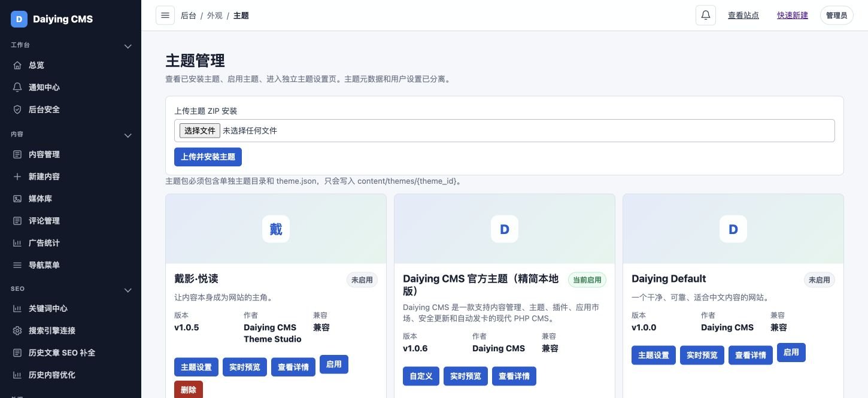This screenshot has width=868, height=398.
Task: Click the 当前启用 status badge
Action: [x=587, y=280]
